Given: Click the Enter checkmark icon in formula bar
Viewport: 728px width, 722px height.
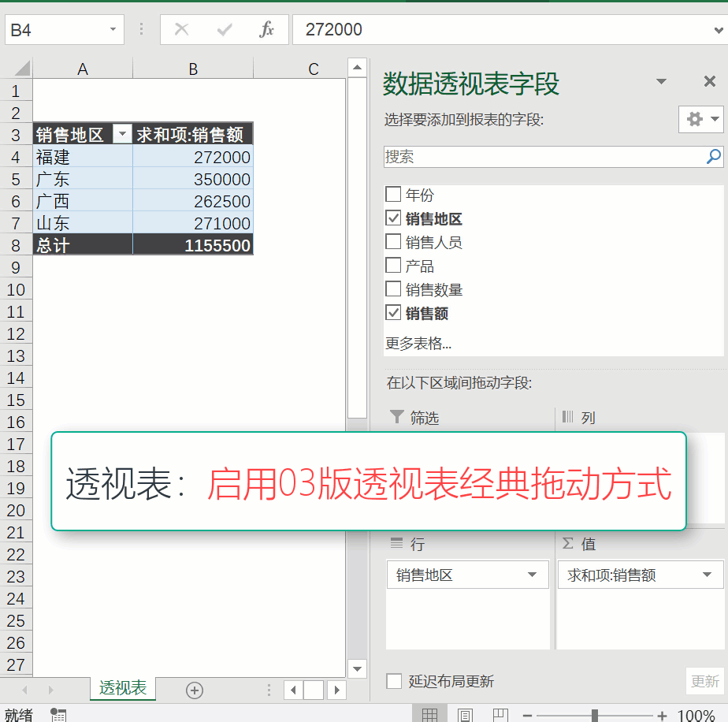Looking at the screenshot, I should [x=225, y=30].
